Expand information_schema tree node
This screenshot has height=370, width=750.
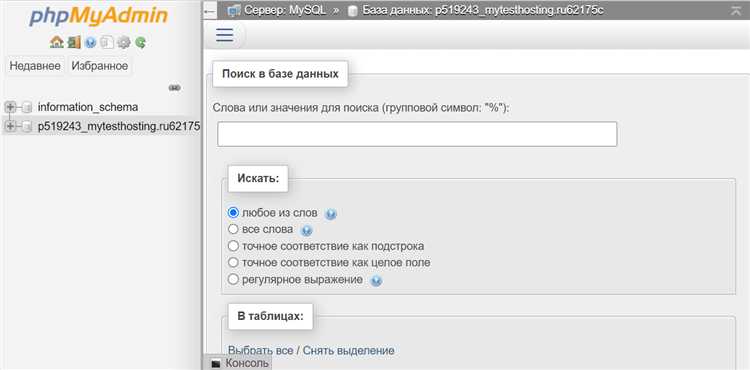10,107
